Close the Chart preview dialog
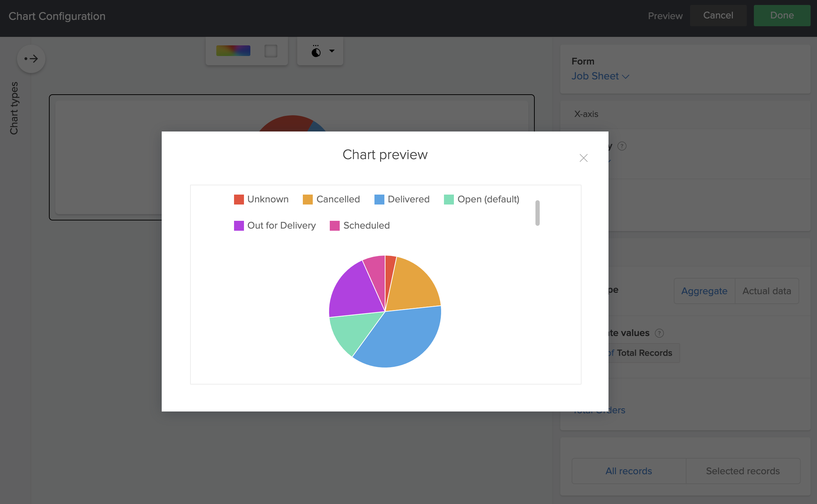 pyautogui.click(x=583, y=158)
